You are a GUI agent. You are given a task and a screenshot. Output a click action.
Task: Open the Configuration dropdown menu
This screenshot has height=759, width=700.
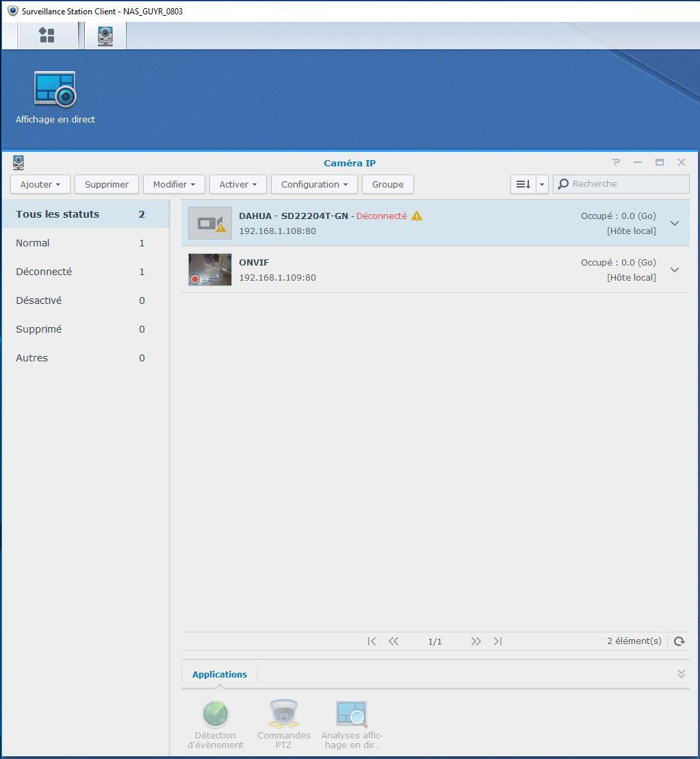(x=314, y=184)
